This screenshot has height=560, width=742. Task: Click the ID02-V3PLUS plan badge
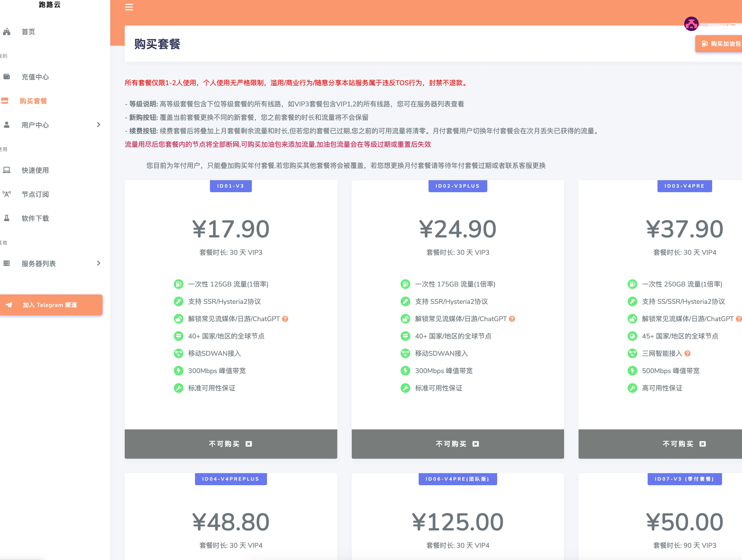tap(457, 186)
